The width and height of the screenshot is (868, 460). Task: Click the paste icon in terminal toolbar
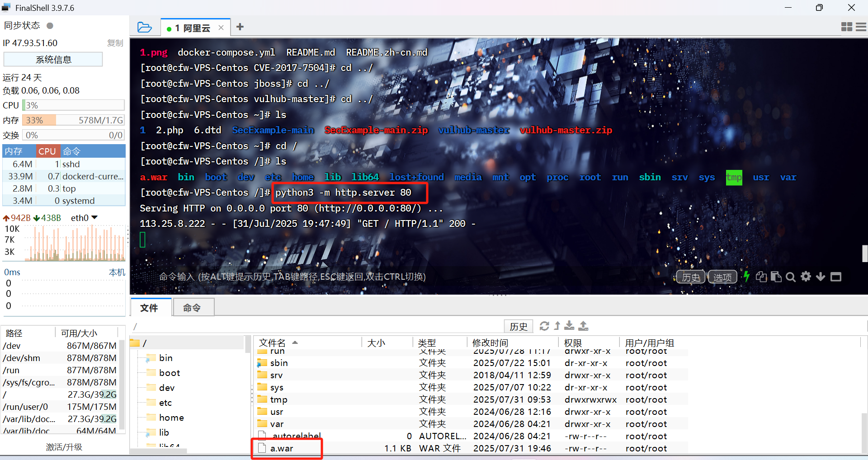coord(776,277)
